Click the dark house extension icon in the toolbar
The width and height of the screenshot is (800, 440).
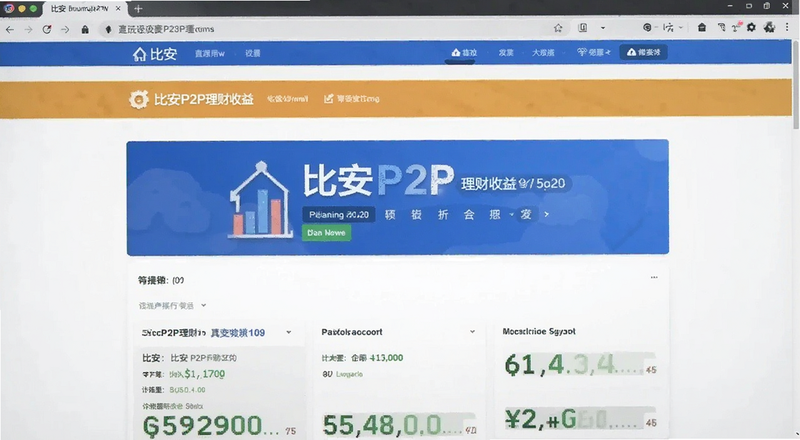tap(702, 28)
